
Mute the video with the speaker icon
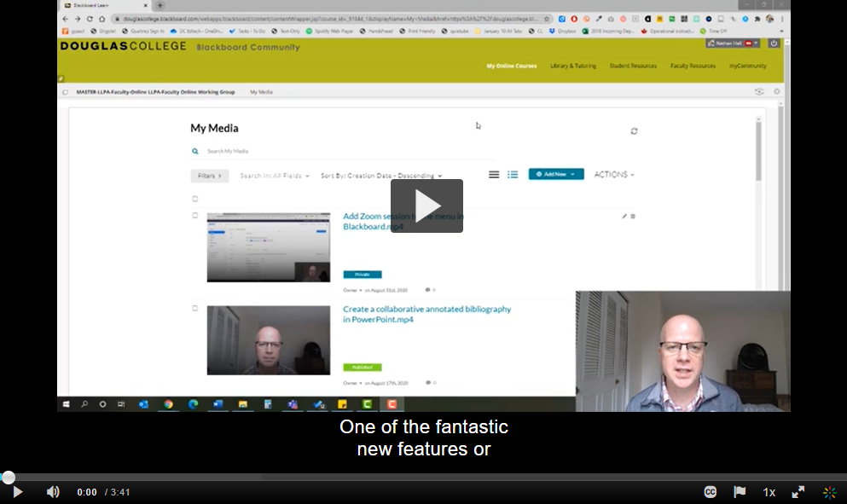53,492
